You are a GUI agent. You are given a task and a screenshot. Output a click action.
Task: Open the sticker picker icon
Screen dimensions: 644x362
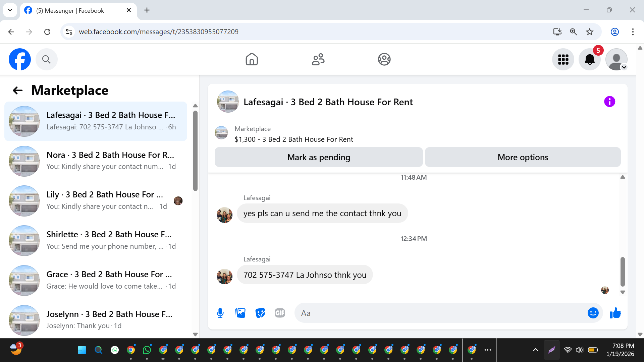260,313
